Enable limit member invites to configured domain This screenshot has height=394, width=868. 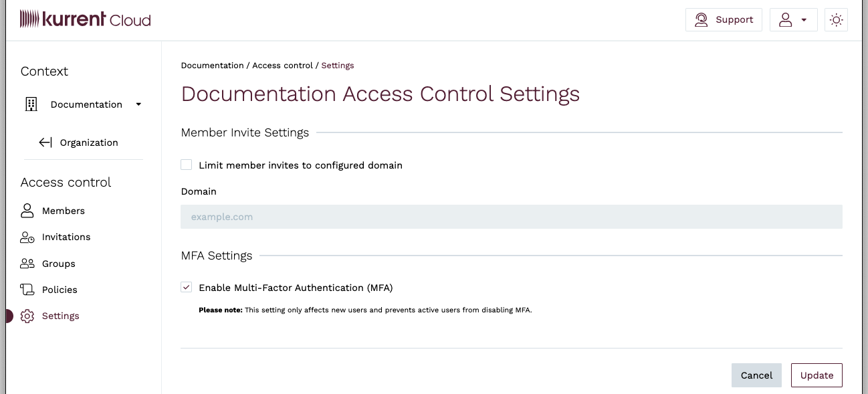click(186, 164)
